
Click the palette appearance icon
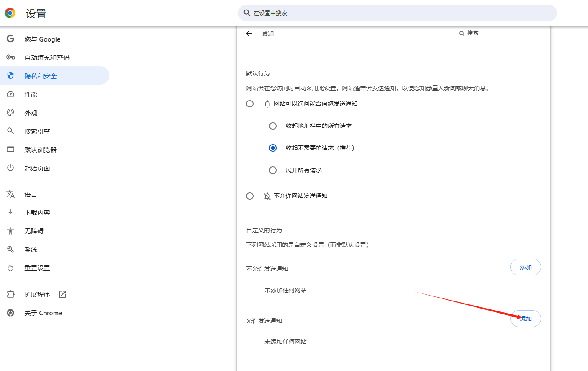pos(10,112)
